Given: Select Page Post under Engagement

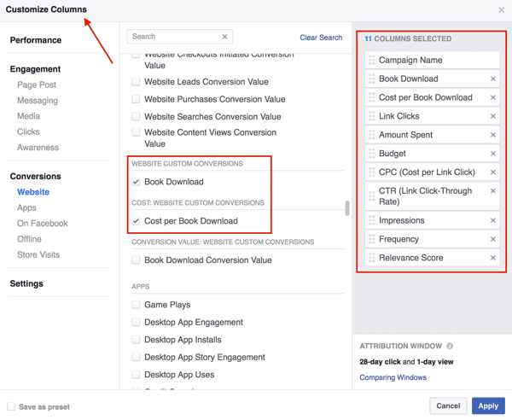Looking at the screenshot, I should tap(37, 85).
